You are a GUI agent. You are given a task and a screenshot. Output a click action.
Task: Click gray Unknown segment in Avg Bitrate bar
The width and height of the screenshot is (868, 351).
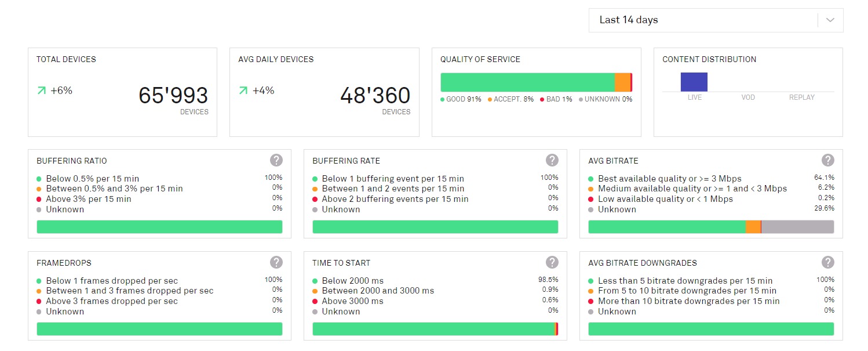pyautogui.click(x=797, y=227)
